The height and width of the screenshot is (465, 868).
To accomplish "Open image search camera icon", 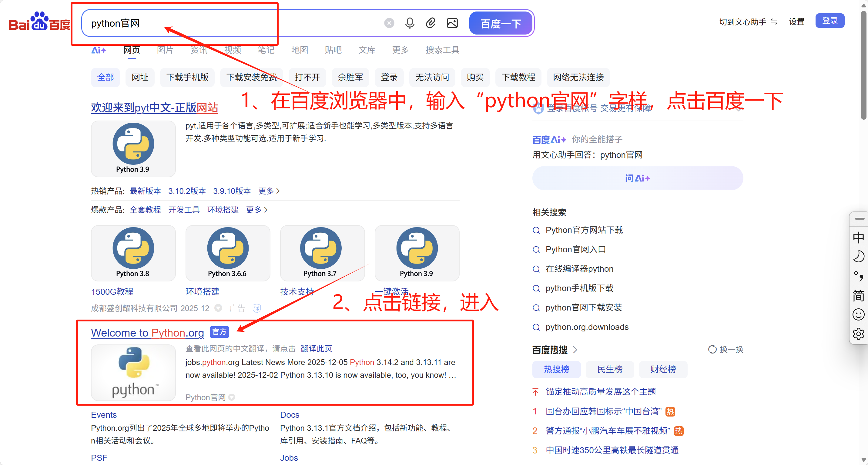I will pyautogui.click(x=452, y=23).
